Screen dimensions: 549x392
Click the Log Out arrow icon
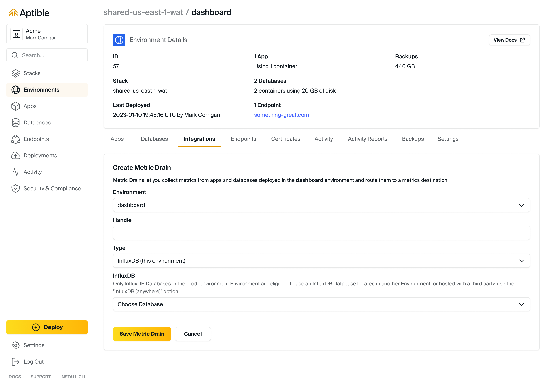click(x=16, y=362)
